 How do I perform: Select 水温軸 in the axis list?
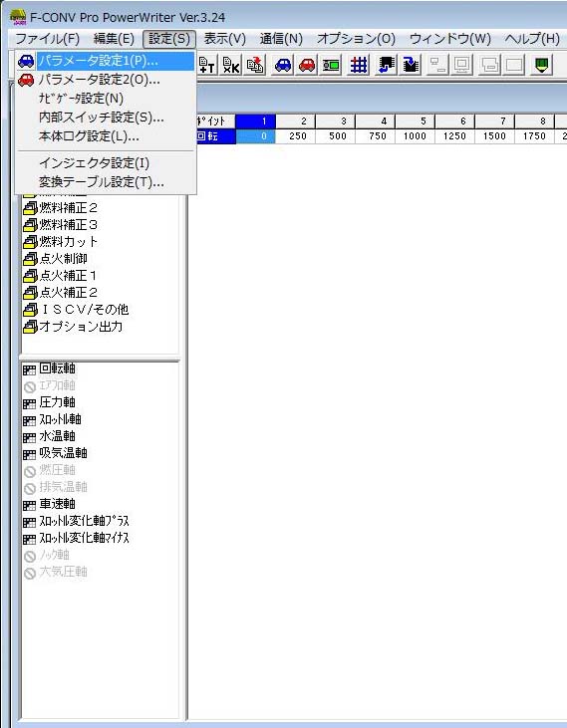49,436
